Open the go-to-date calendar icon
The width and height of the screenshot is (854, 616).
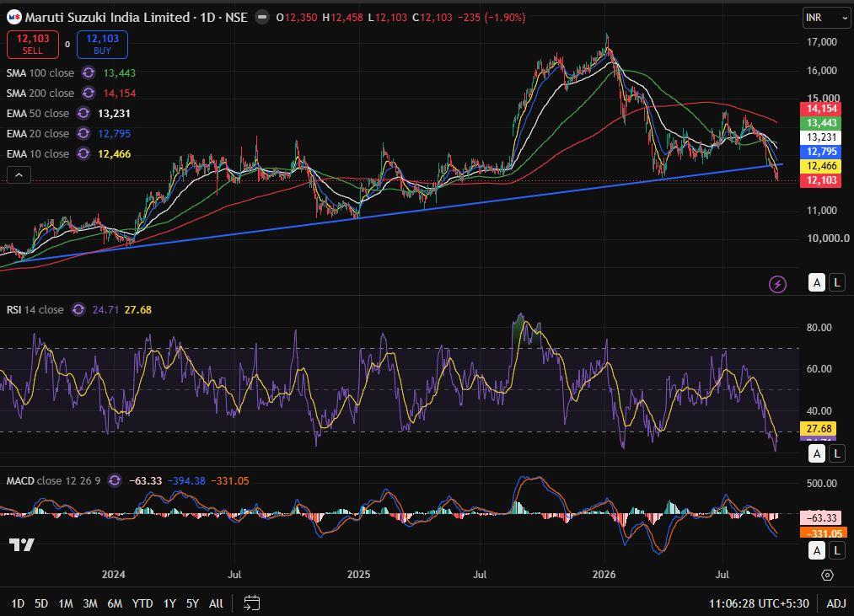[x=251, y=603]
